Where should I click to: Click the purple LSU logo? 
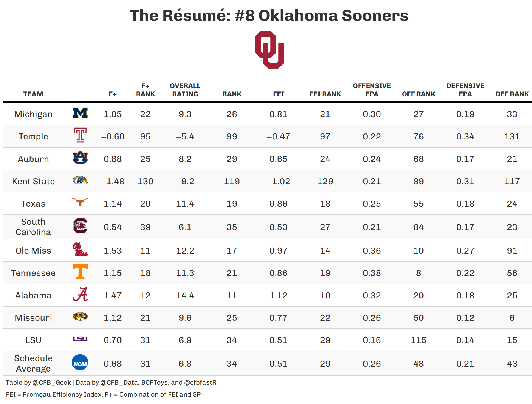click(x=80, y=339)
